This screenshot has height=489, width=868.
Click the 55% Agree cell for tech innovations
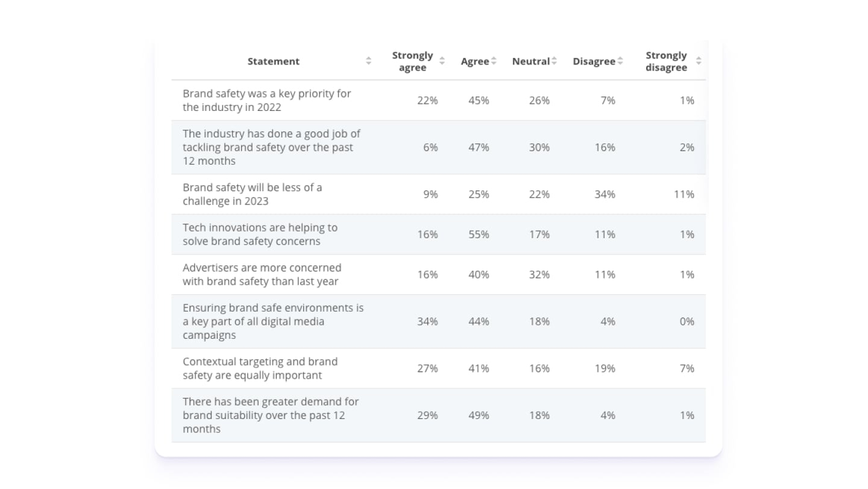479,234
